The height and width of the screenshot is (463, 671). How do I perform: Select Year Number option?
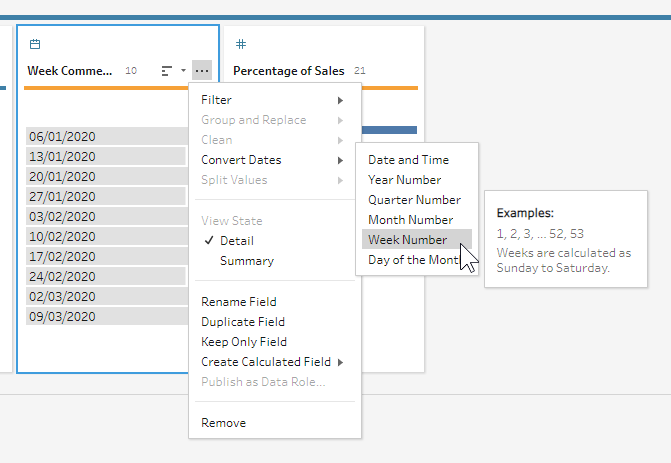pos(404,180)
